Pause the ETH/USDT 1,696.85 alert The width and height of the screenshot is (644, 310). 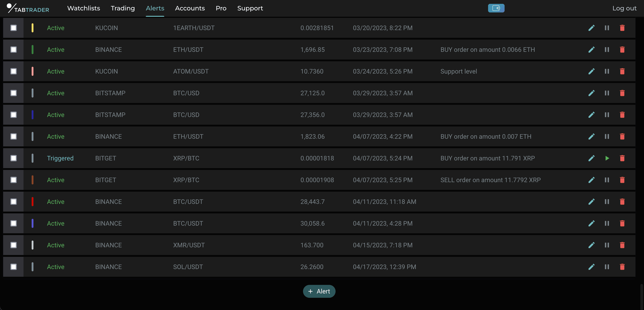pos(607,50)
